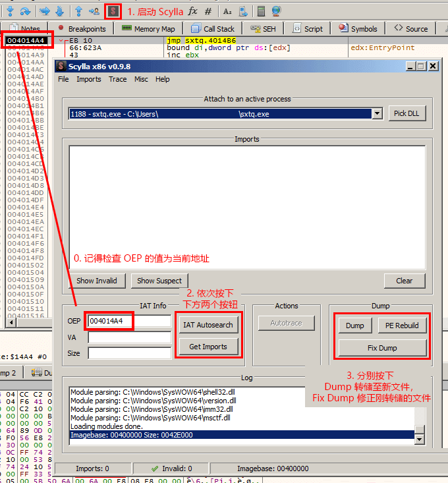
Task: Click the Scylla title bar logo icon
Action: pos(61,66)
